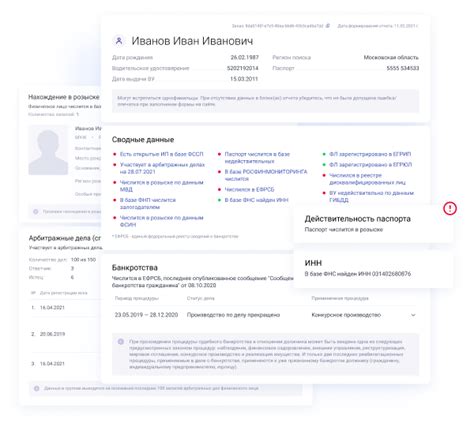Open the link ФЛ зарегистрировано в ЕГРЮЛ
This screenshot has width=474, height=426.
370,165
